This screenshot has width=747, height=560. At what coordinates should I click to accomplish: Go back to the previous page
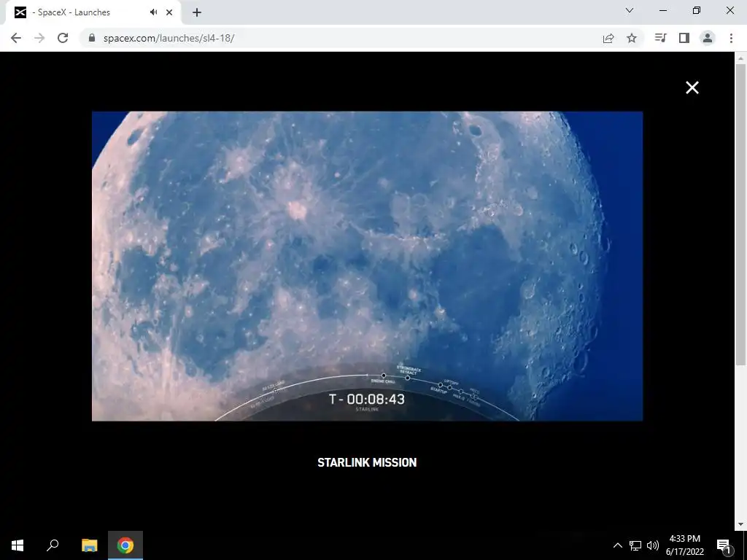point(16,38)
